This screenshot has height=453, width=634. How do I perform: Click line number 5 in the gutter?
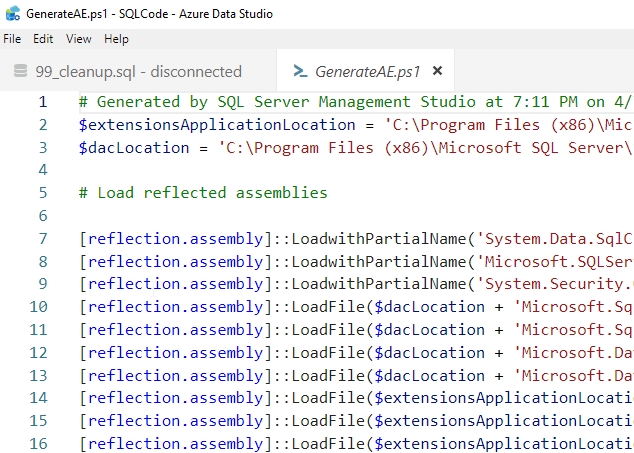point(42,193)
